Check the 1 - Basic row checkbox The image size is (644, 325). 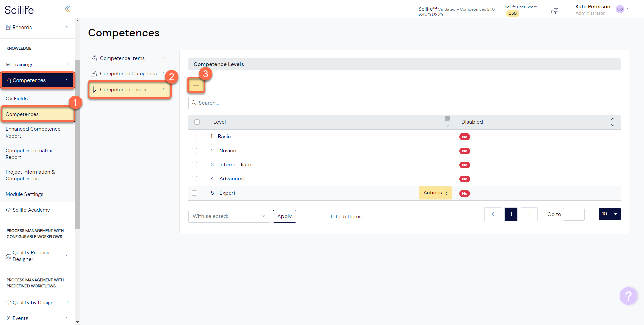point(194,137)
